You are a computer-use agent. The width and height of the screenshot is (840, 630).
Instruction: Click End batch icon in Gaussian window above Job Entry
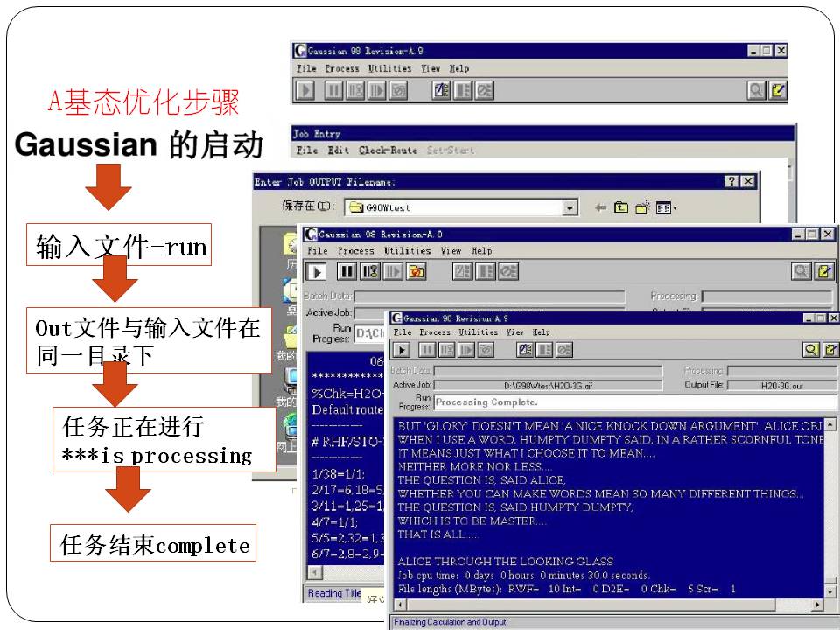click(x=484, y=90)
